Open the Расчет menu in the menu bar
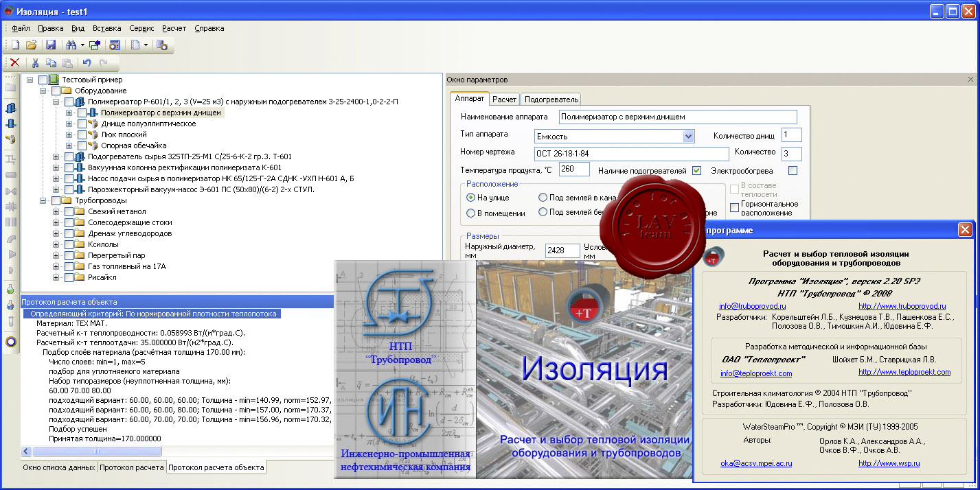The width and height of the screenshot is (980, 490). (x=174, y=28)
